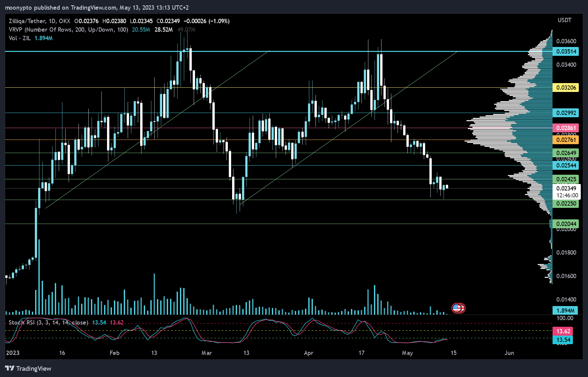Select the pink 0.02861 price label
588x377 pixels.
tap(566, 128)
